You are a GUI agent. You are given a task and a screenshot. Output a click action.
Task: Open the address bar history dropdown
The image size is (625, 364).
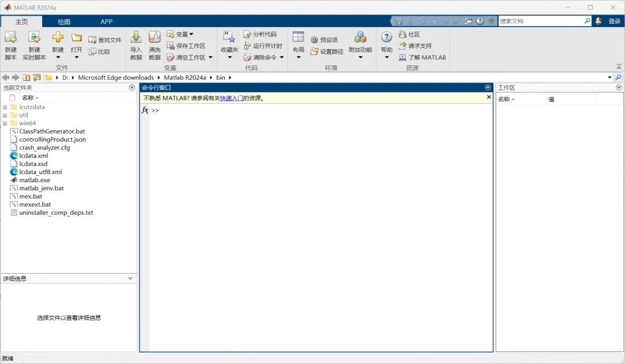(609, 78)
